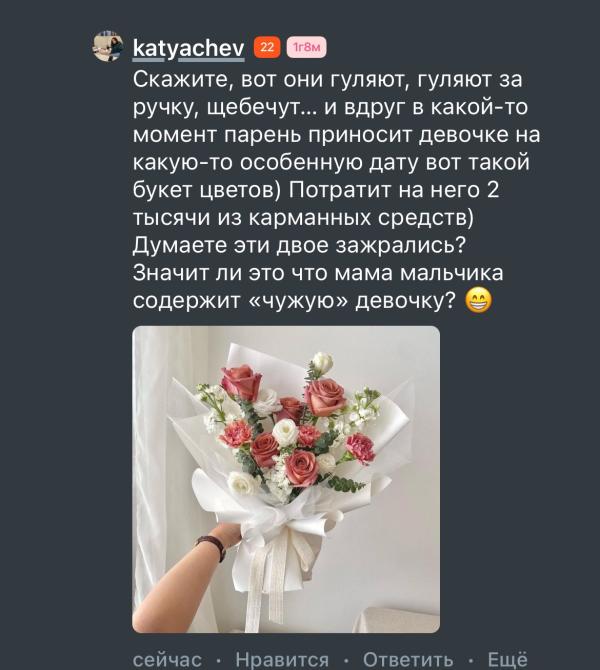Open the bouquet photo attachment
This screenshot has width=600, height=670.
[286, 479]
